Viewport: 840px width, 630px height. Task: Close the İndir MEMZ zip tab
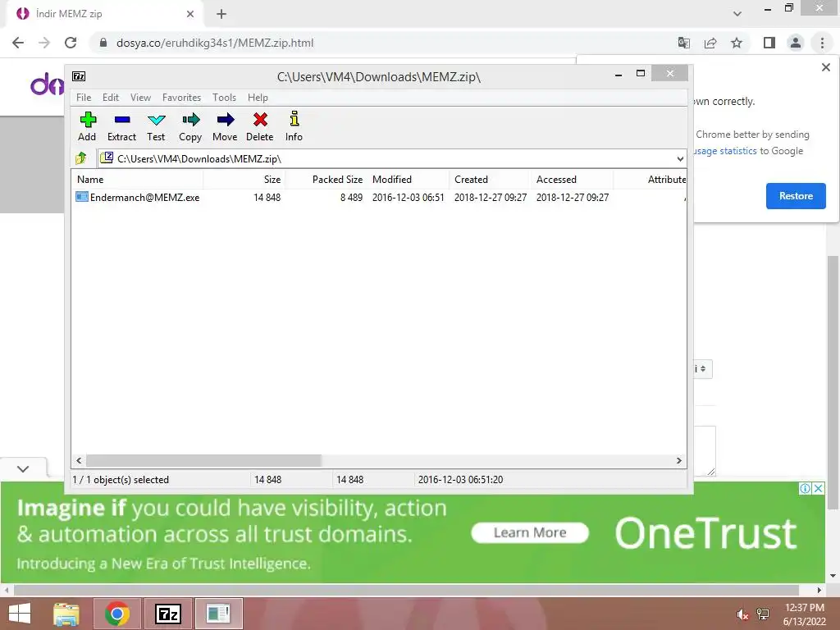point(190,14)
